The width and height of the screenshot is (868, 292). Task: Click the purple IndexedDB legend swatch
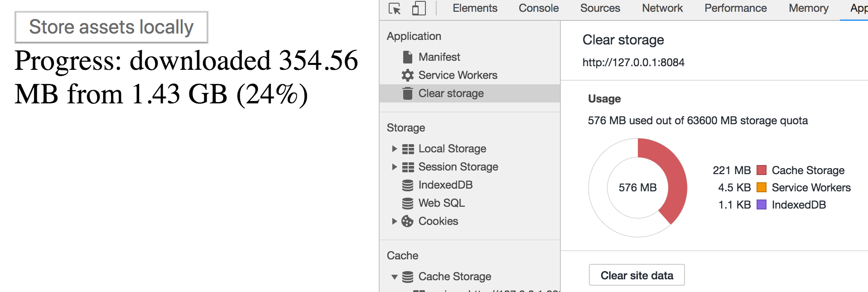(x=762, y=205)
